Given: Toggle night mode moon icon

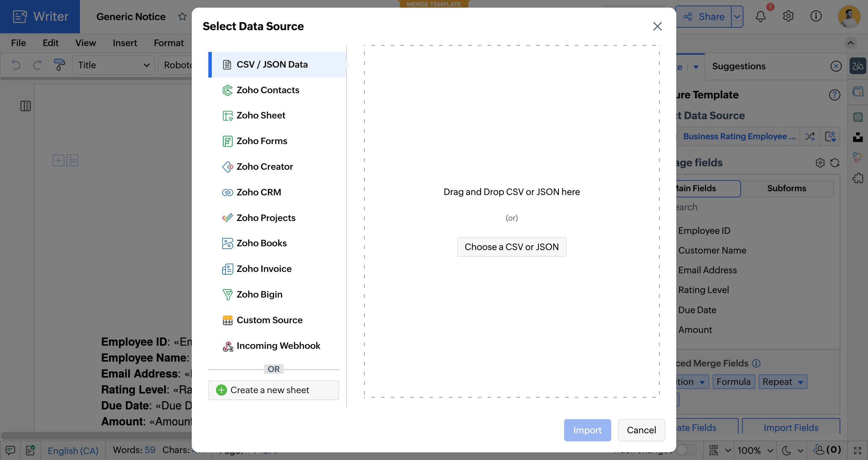Looking at the screenshot, I should point(787,450).
